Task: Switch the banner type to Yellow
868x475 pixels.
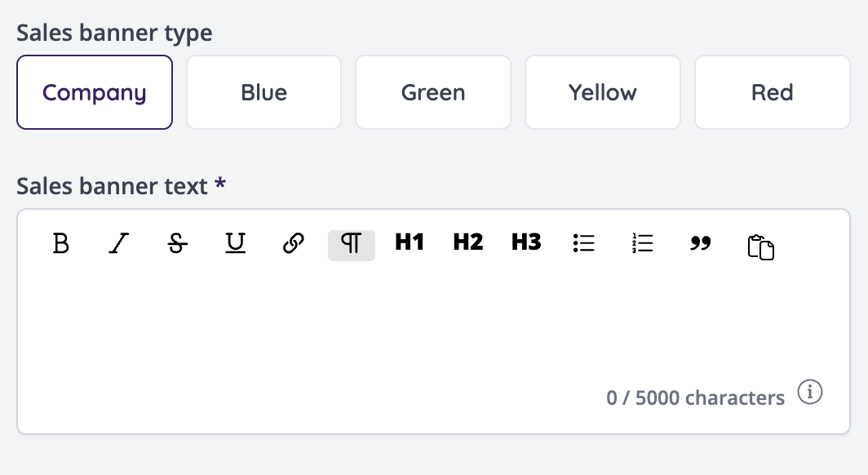Action: (x=603, y=92)
